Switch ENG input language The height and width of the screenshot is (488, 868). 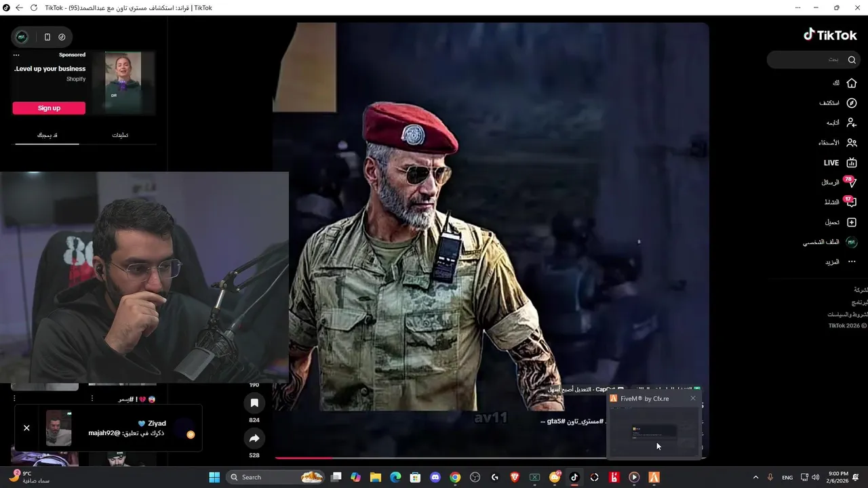[x=787, y=477]
